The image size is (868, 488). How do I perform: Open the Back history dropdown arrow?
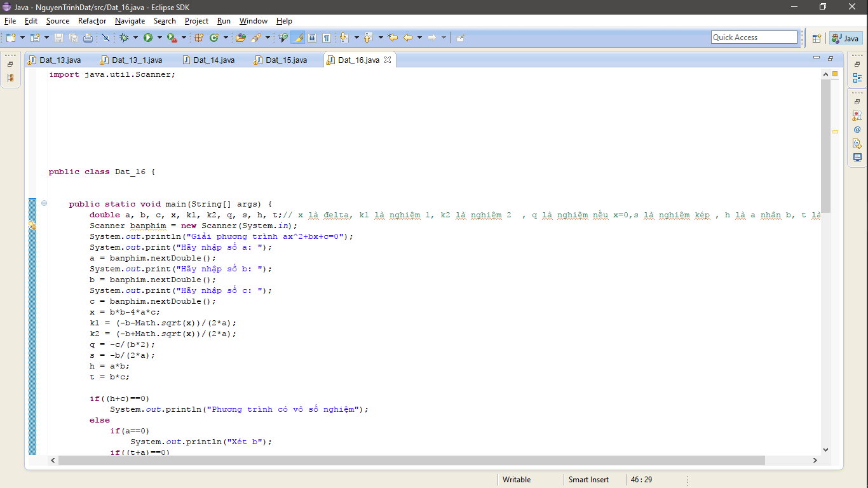pyautogui.click(x=419, y=37)
